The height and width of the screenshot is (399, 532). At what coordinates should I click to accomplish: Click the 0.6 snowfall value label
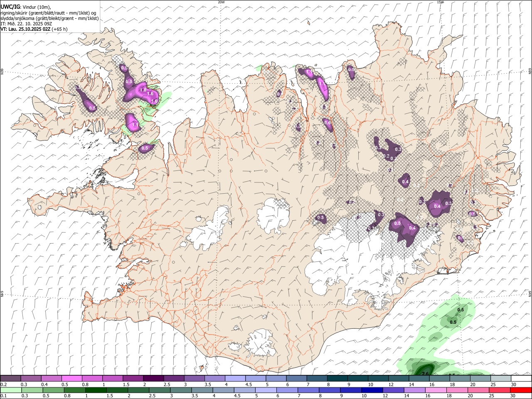328,123
